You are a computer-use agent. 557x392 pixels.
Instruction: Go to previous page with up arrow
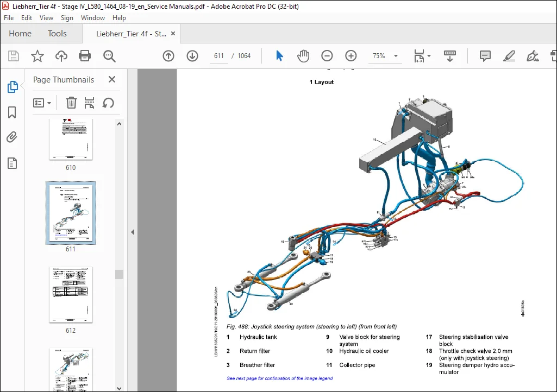pyautogui.click(x=168, y=56)
